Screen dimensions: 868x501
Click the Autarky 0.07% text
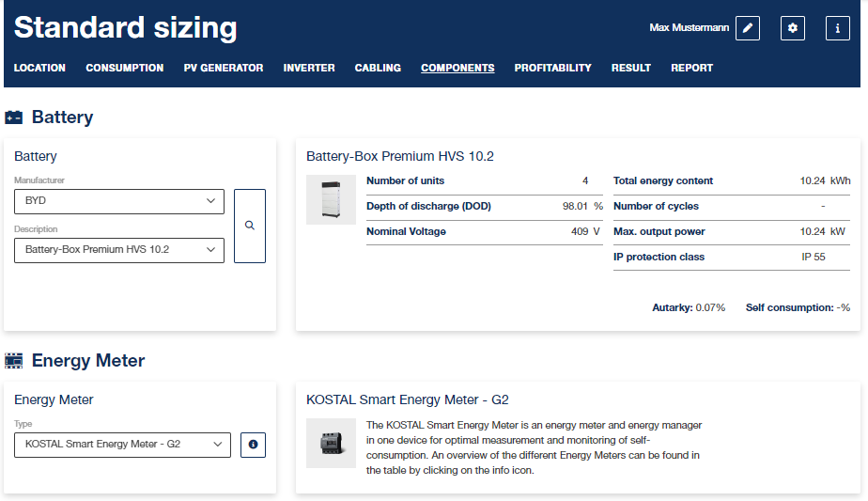point(688,307)
